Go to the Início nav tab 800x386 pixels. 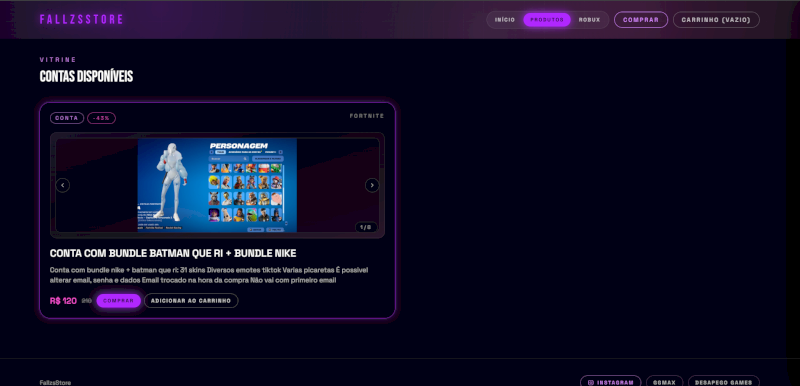pyautogui.click(x=505, y=20)
